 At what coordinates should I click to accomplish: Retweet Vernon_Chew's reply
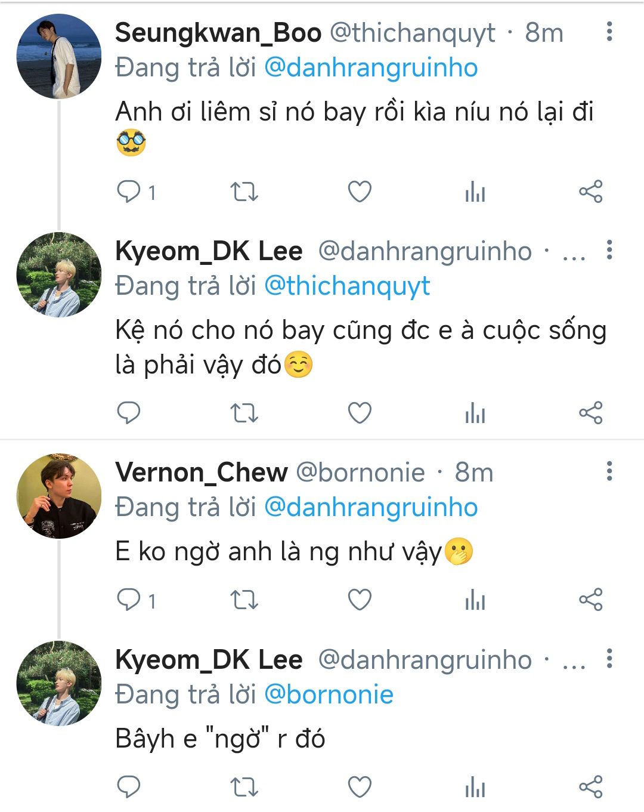[x=244, y=600]
